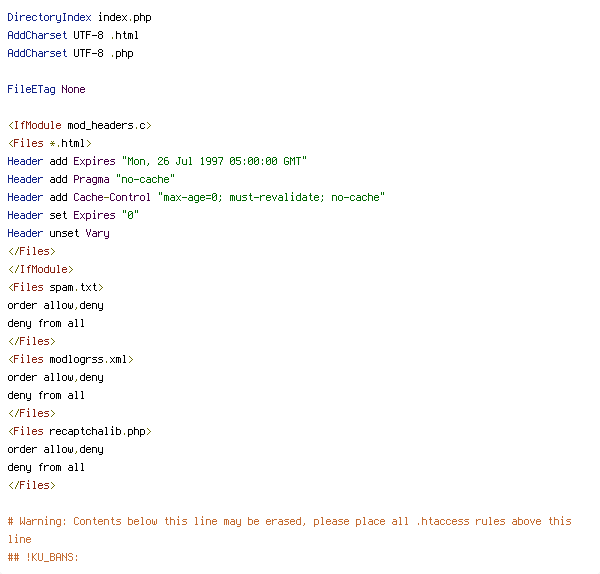The image size is (600, 574).
Task: Select 'AddCharset UTF-8 .php' line
Action: [x=70, y=53]
